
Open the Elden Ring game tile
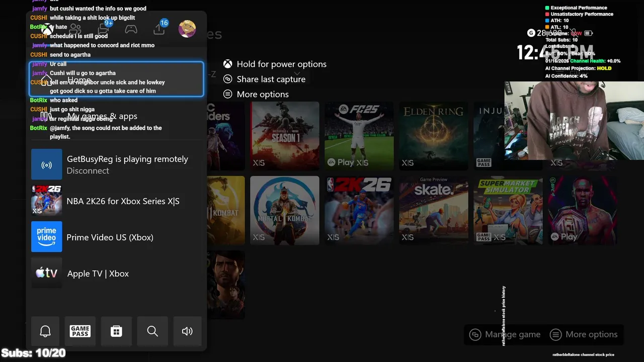pyautogui.click(x=434, y=136)
